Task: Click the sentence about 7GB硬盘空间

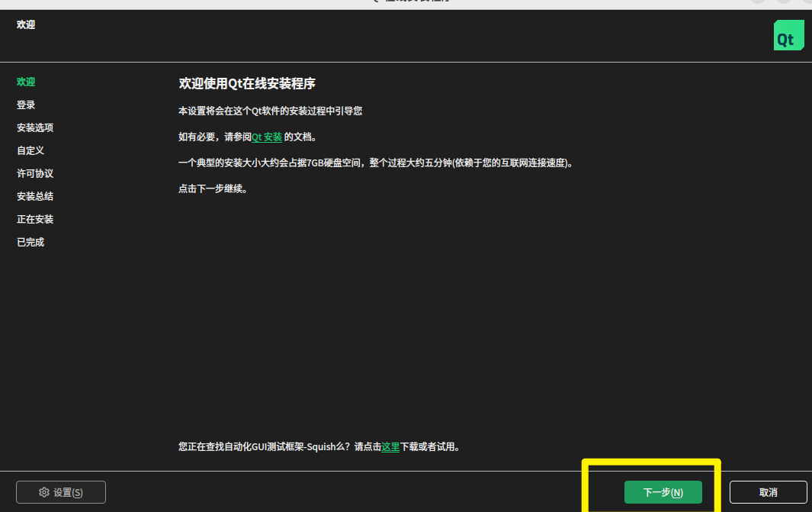Action: (375, 163)
